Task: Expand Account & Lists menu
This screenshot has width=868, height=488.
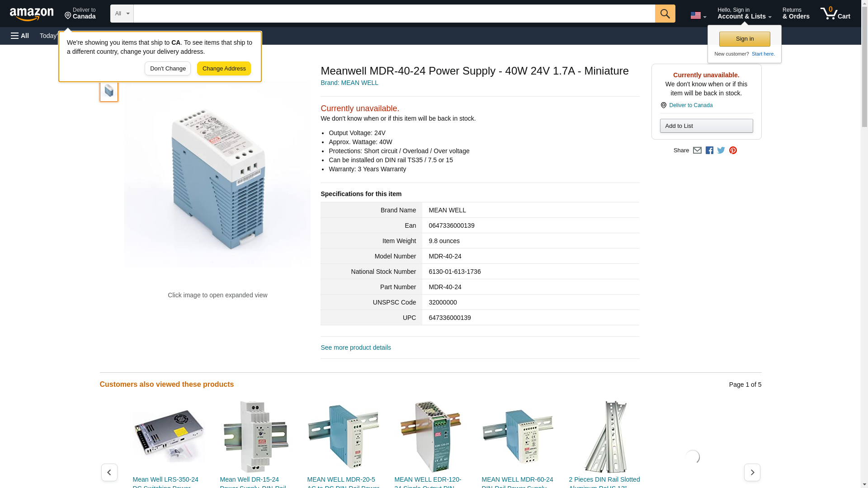Action: 744,14
